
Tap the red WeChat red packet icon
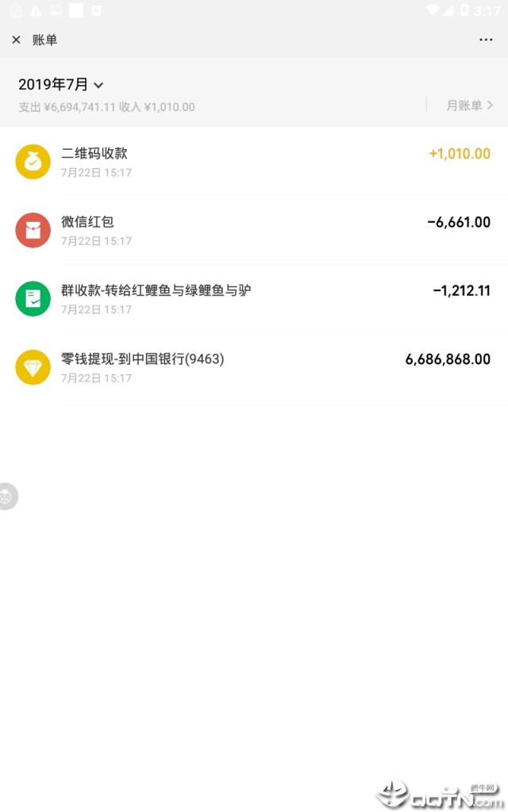pos(33,230)
